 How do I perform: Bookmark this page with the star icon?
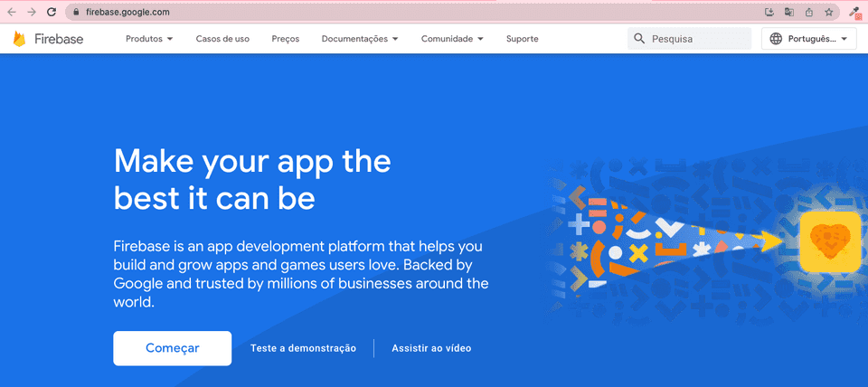pyautogui.click(x=829, y=12)
